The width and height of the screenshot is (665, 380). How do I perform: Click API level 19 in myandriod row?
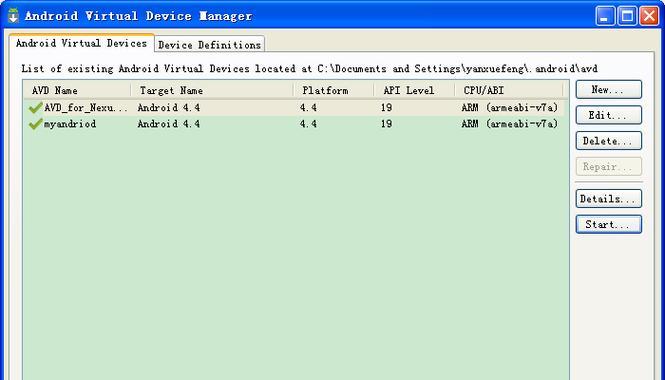coord(386,124)
